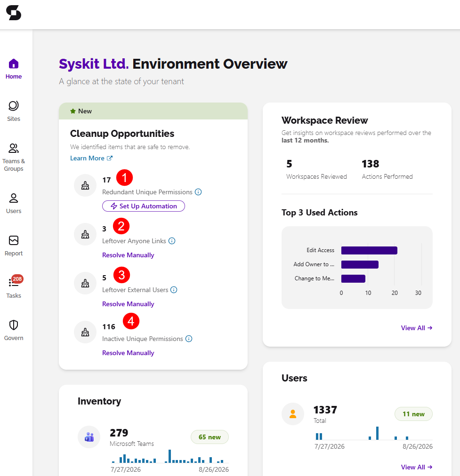The height and width of the screenshot is (476, 460).
Task: Click the 65 new Teams badge
Action: coord(210,437)
